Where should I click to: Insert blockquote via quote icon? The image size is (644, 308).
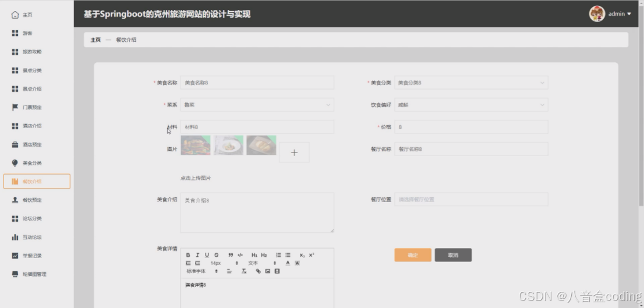coord(231,255)
